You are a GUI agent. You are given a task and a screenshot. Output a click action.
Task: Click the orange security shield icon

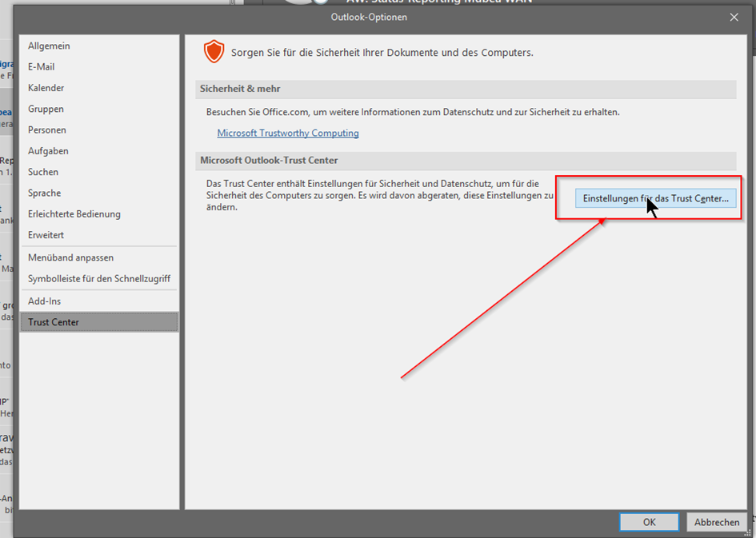[x=214, y=51]
